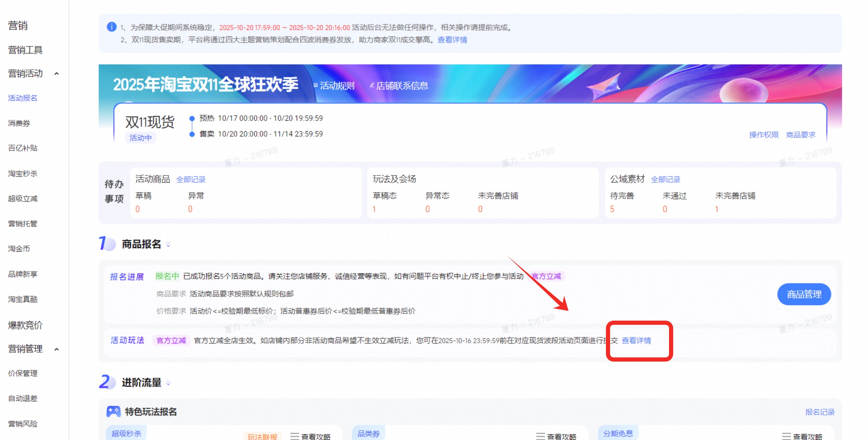Collapse the 营销活动 sidebar group
Viewport: 868px width, 440px height.
(57, 74)
